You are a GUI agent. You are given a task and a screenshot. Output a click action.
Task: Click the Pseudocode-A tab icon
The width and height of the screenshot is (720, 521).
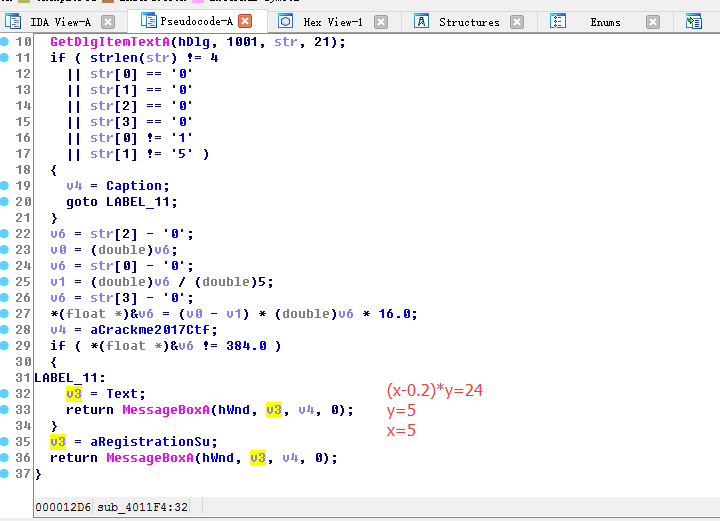coord(148,21)
